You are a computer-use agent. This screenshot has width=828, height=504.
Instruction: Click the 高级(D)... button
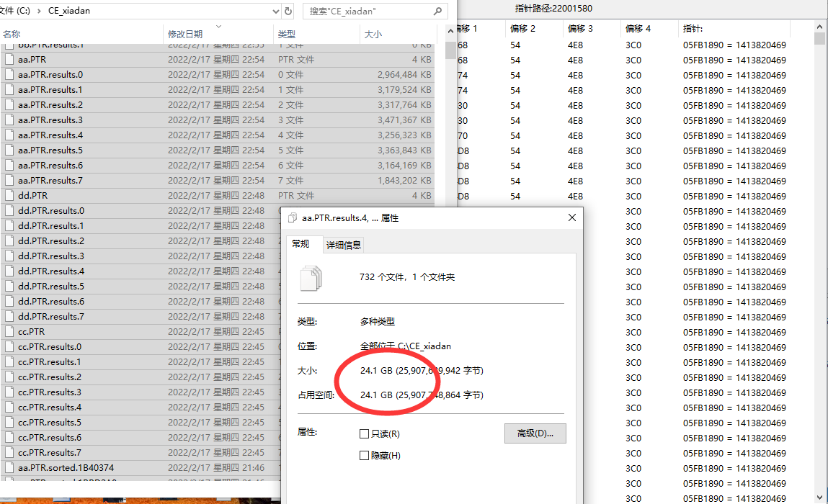point(535,433)
